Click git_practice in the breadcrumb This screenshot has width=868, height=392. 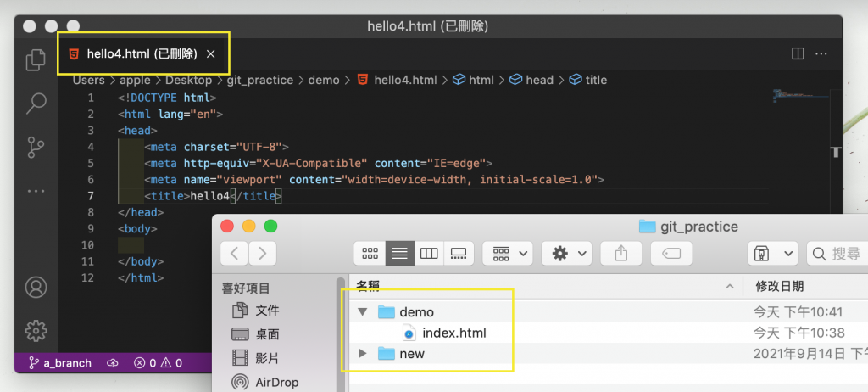point(260,80)
